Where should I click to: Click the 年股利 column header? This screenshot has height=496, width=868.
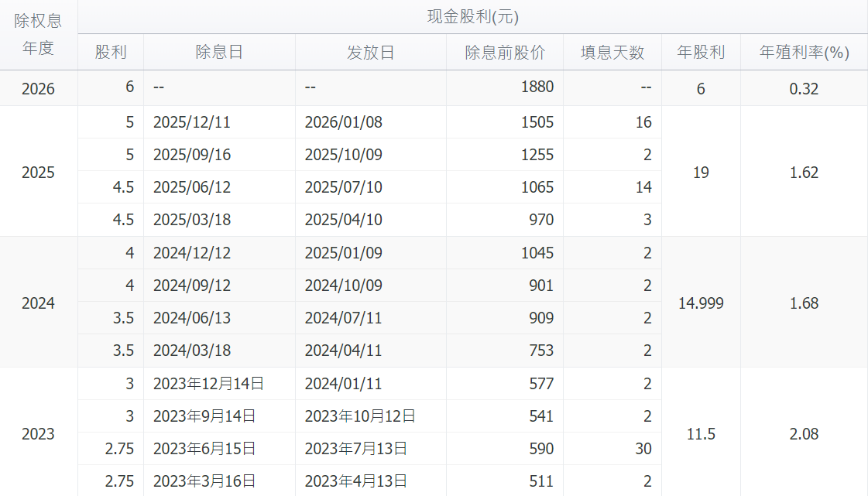tap(701, 53)
